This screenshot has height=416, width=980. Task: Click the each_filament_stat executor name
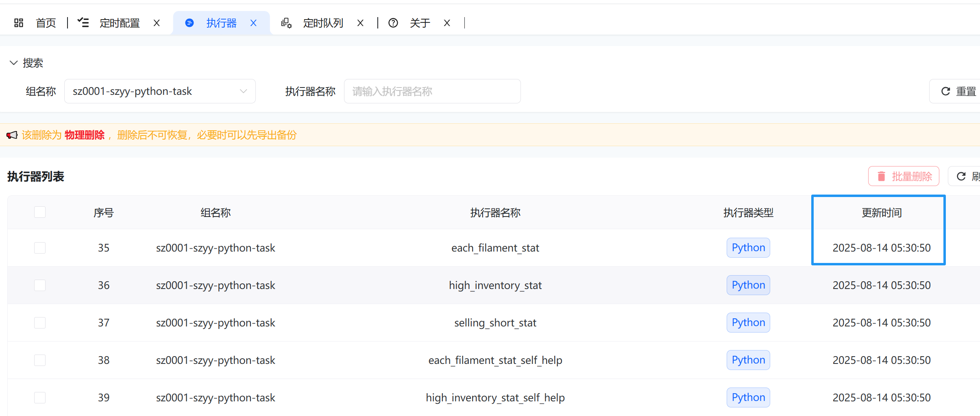495,248
